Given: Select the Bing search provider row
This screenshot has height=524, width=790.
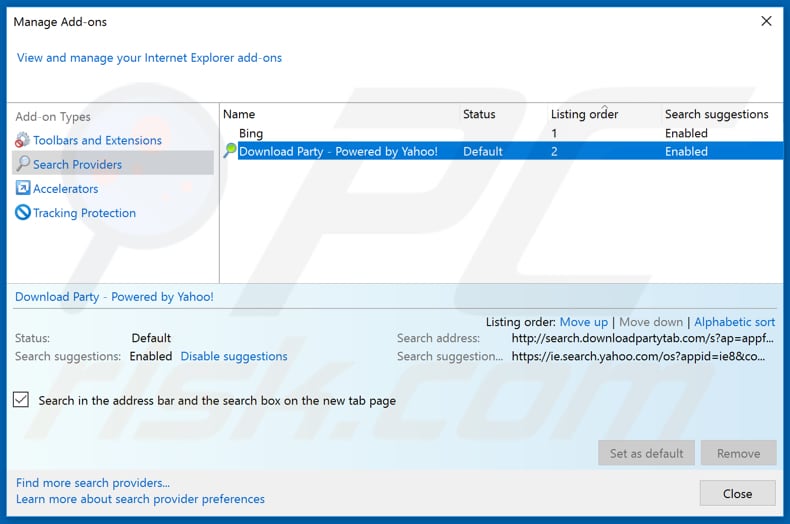Looking at the screenshot, I should (x=501, y=133).
